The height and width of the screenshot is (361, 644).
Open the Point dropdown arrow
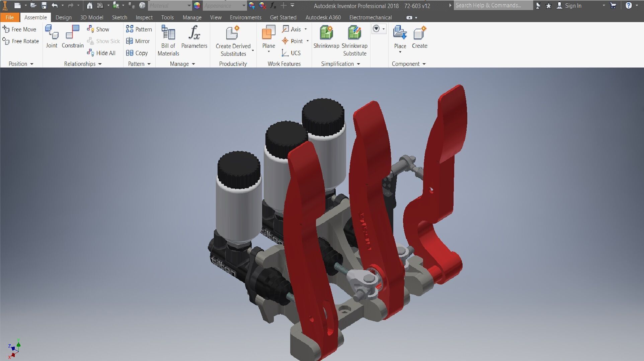coord(307,41)
